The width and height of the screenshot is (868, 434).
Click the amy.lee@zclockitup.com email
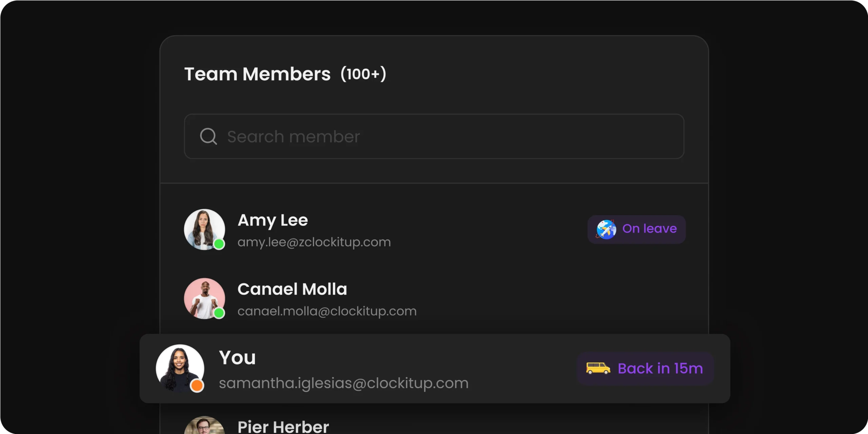point(314,242)
